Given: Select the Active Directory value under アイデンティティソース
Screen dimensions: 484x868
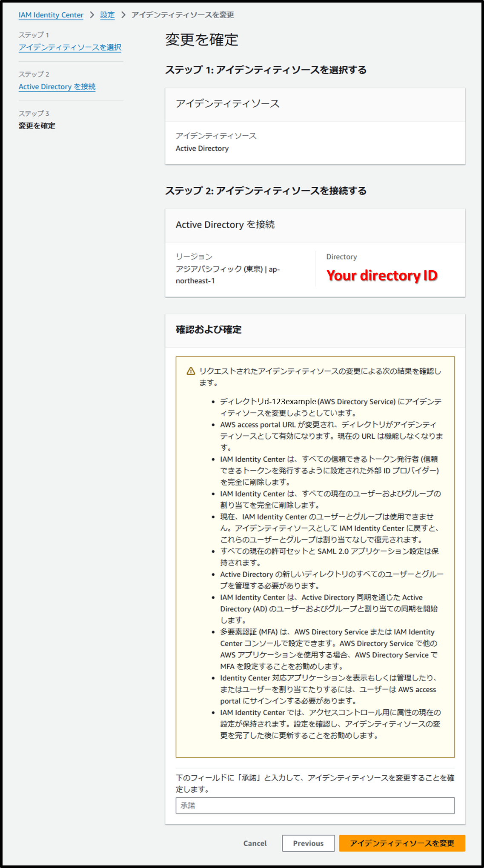Looking at the screenshot, I should pyautogui.click(x=202, y=148).
